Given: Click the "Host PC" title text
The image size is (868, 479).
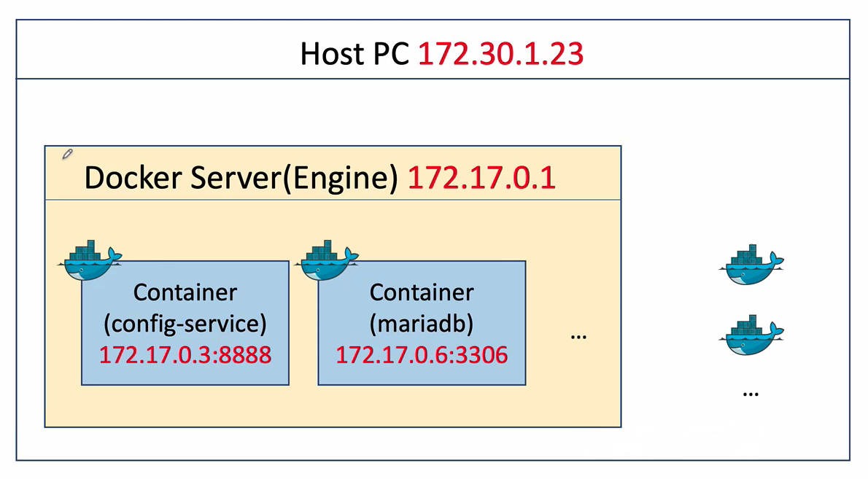Looking at the screenshot, I should click(x=354, y=55).
